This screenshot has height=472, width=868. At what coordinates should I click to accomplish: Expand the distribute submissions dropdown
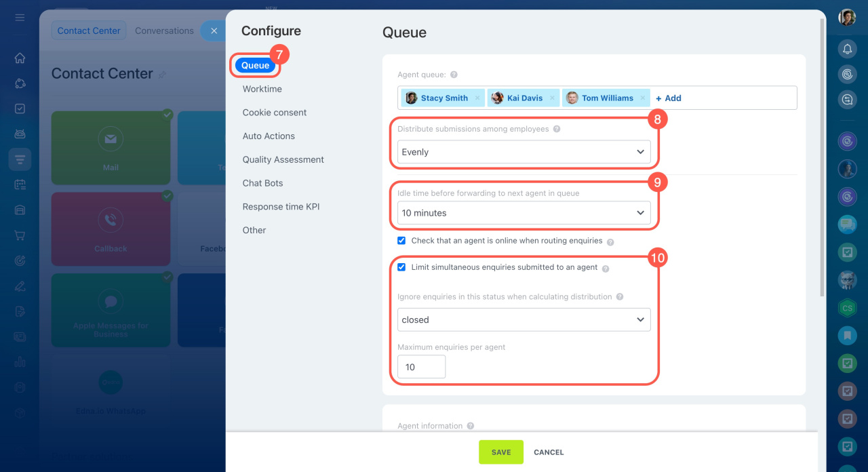(524, 152)
